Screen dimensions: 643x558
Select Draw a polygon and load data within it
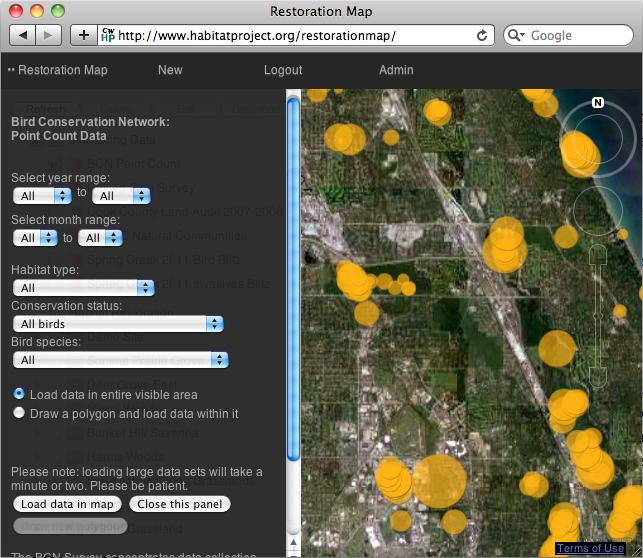(x=19, y=413)
